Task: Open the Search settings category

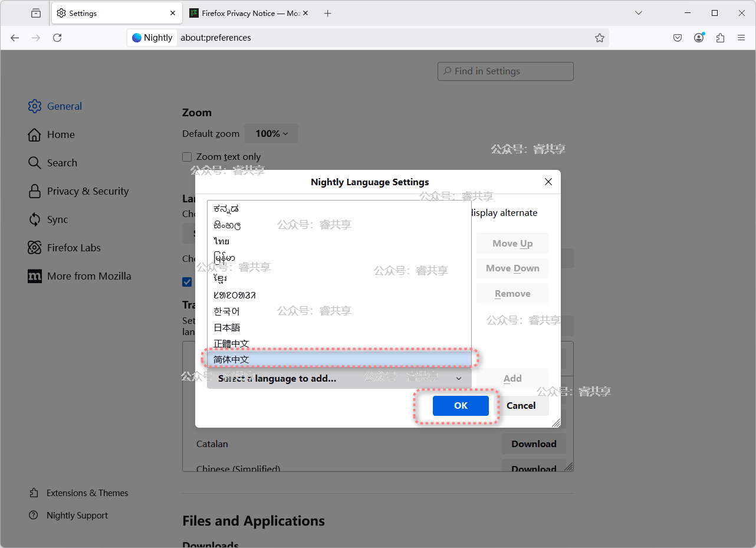Action: 52,163
